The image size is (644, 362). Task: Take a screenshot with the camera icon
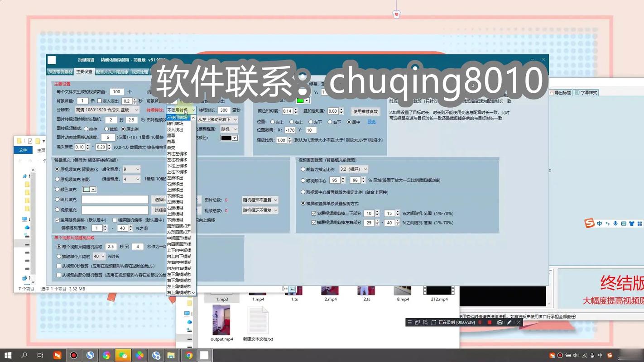pyautogui.click(x=500, y=322)
